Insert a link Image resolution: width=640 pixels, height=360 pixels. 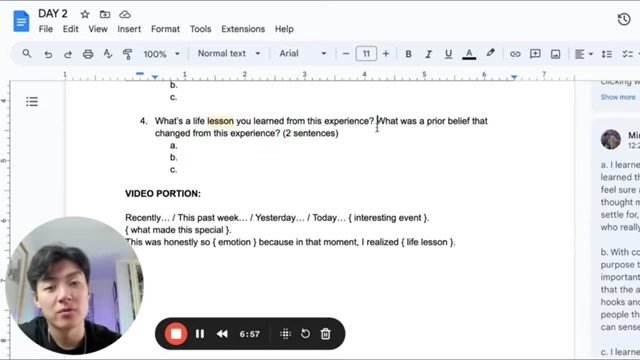click(515, 54)
